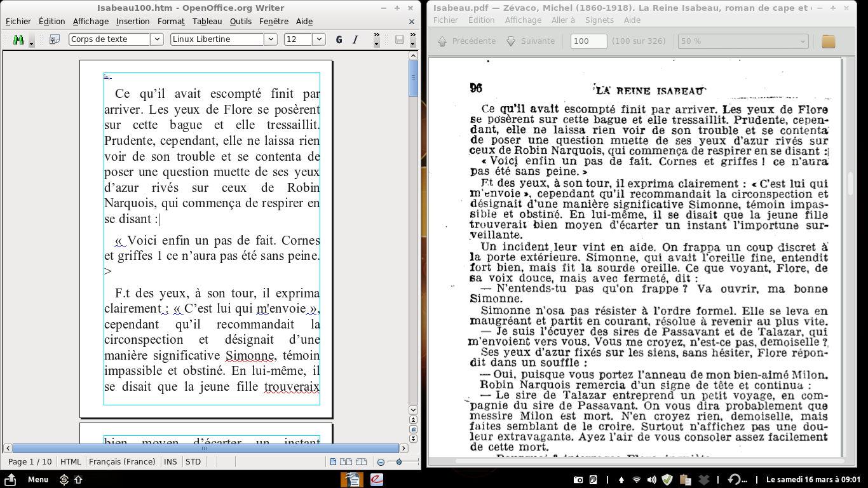Open the Find & Replace binoculars tool
Image resolution: width=868 pixels, height=488 pixels.
pyautogui.click(x=18, y=39)
